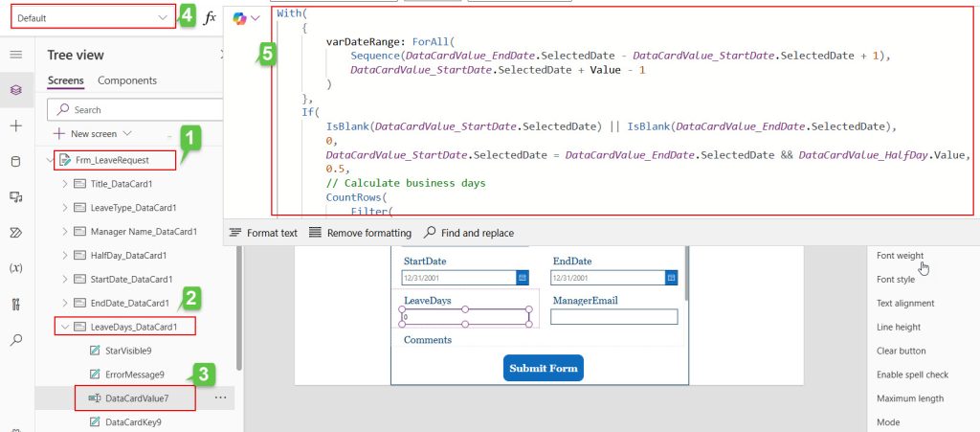Open Find and replace
The height and width of the screenshot is (432, 980).
[469, 233]
